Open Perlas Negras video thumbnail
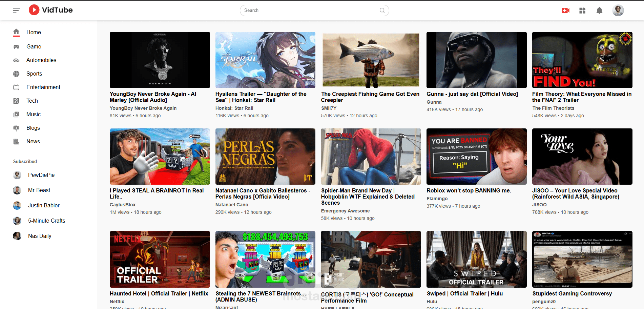Screen dimensions: 644x309 click(265, 157)
